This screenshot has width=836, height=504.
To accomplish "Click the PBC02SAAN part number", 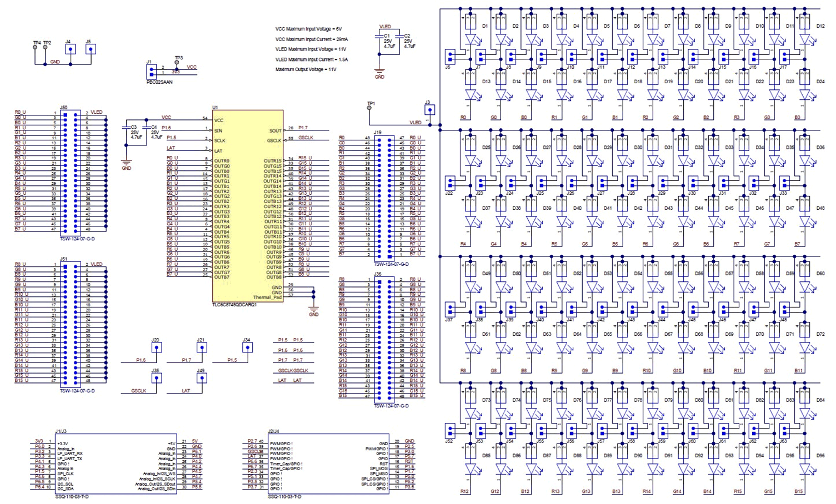I will (x=159, y=82).
